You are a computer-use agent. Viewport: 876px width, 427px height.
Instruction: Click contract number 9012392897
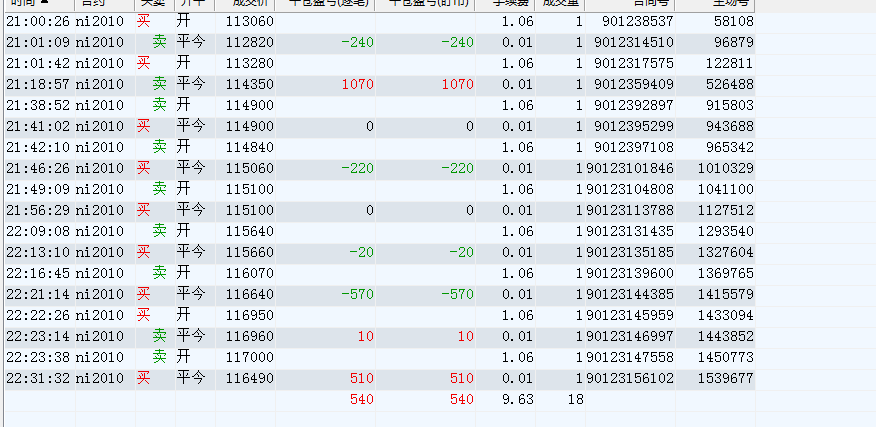click(634, 106)
